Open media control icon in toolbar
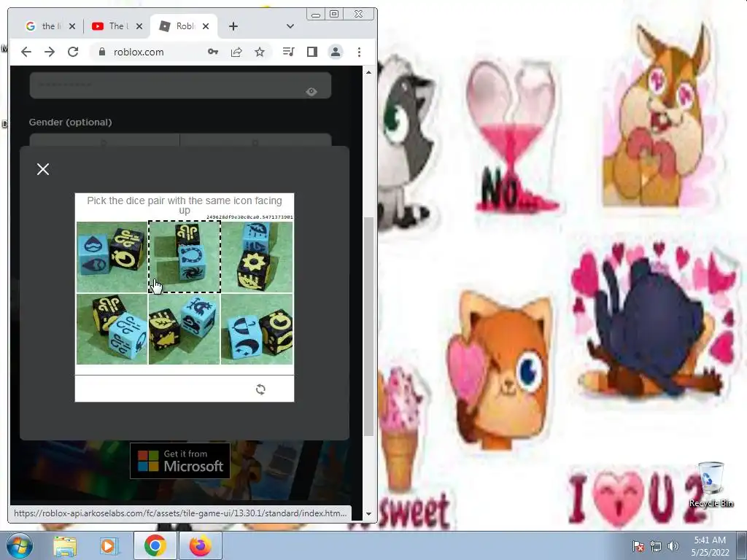This screenshot has width=747, height=560. [289, 52]
